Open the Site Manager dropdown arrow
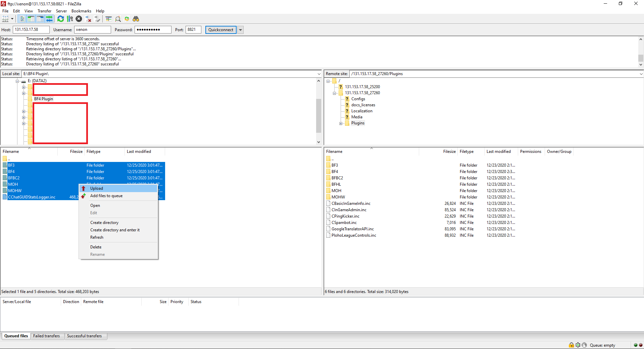The height and width of the screenshot is (349, 644). (12, 19)
